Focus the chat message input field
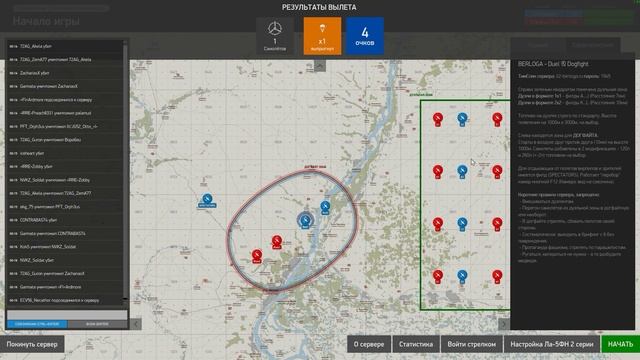 point(67,315)
